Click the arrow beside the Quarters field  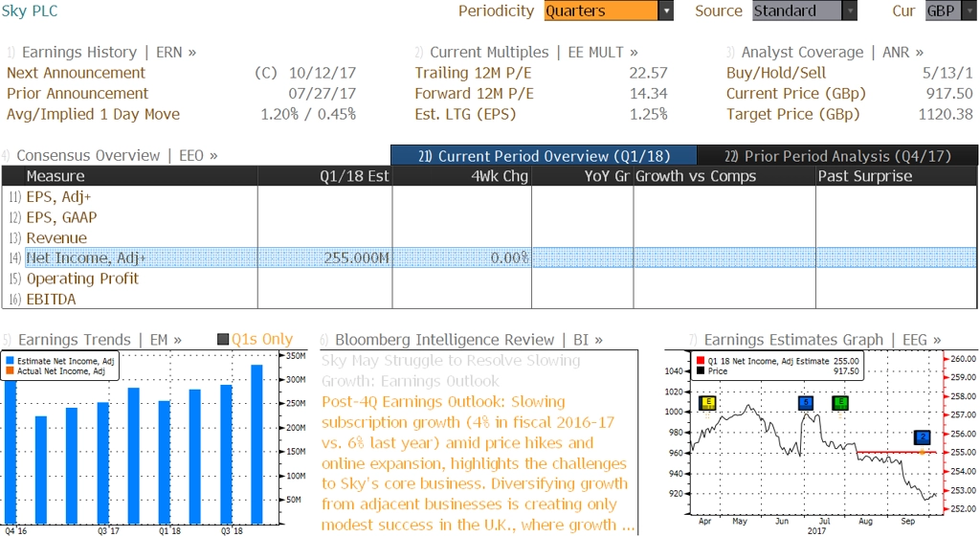pyautogui.click(x=666, y=11)
